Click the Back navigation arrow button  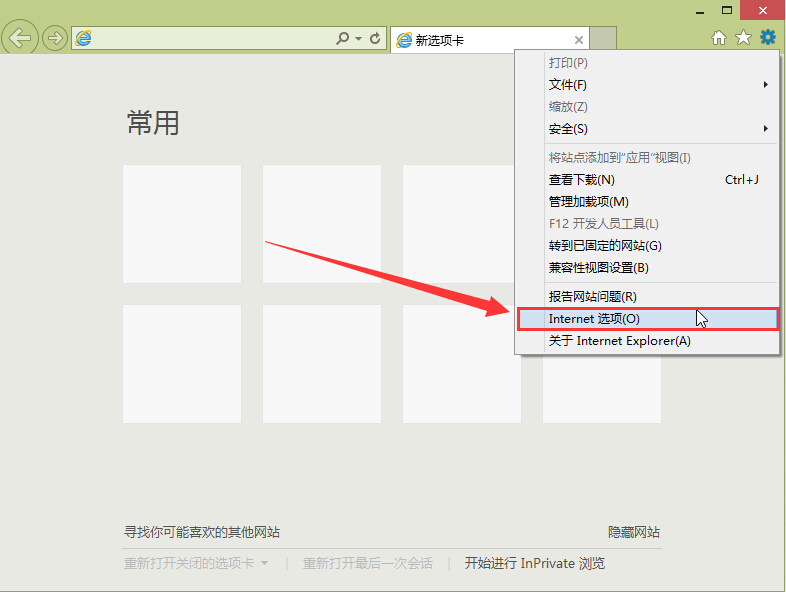pyautogui.click(x=20, y=39)
